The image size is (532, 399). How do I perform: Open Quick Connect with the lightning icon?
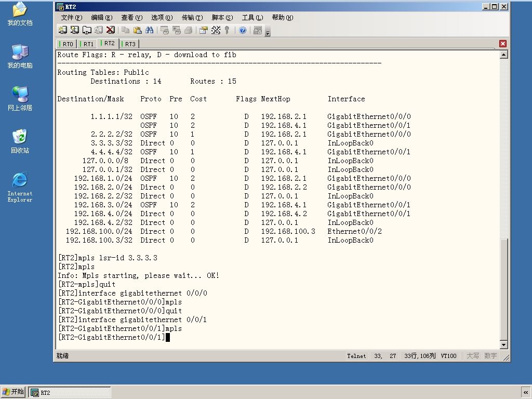(x=75, y=30)
